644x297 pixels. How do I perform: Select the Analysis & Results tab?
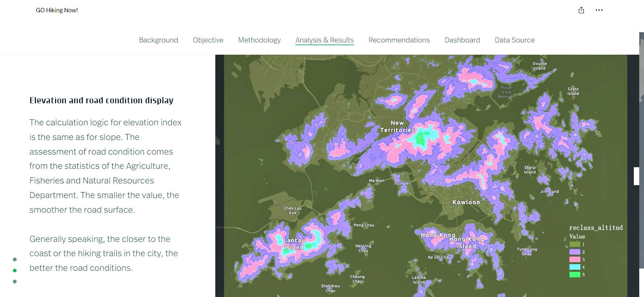pyautogui.click(x=324, y=40)
